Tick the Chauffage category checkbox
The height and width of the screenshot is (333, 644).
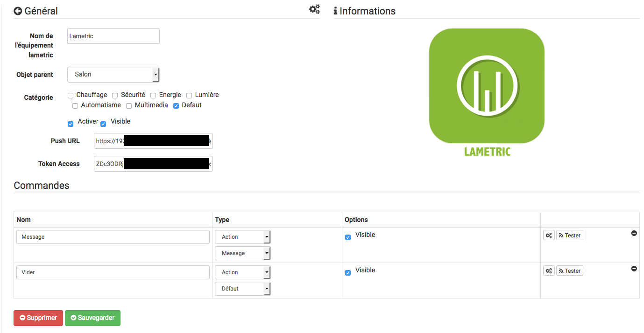pos(71,96)
